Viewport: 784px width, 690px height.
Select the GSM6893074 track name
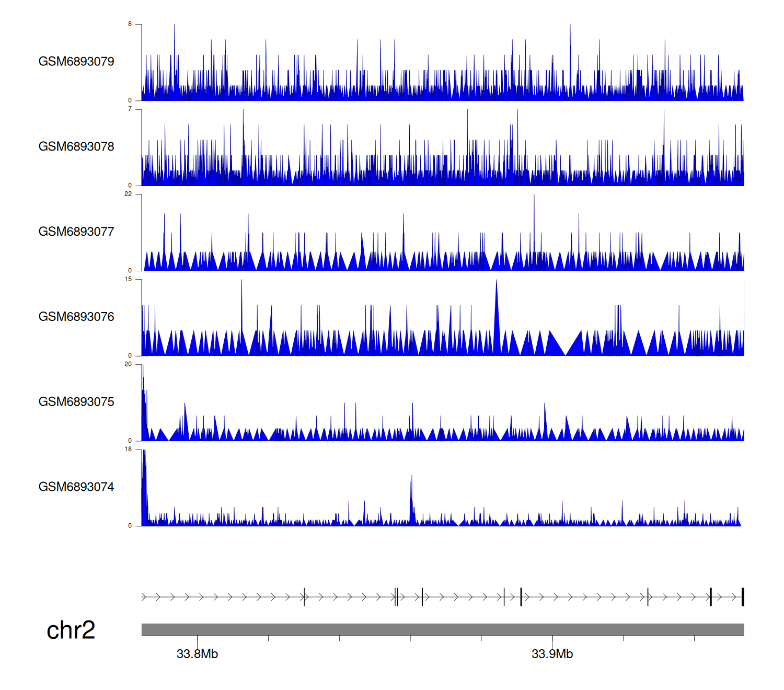[x=76, y=487]
